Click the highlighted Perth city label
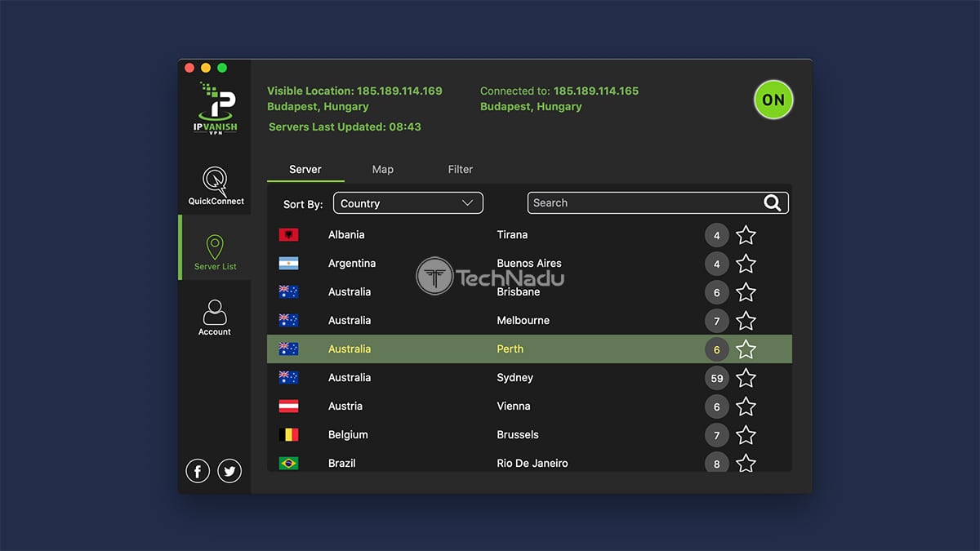The image size is (980, 551). [x=510, y=349]
